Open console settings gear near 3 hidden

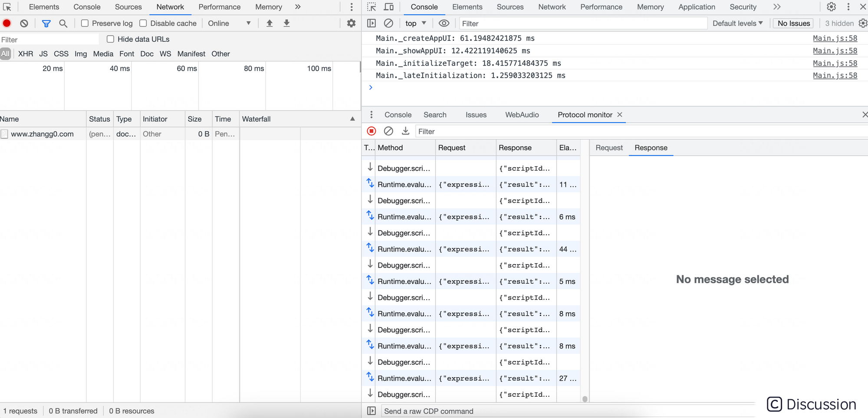(863, 23)
